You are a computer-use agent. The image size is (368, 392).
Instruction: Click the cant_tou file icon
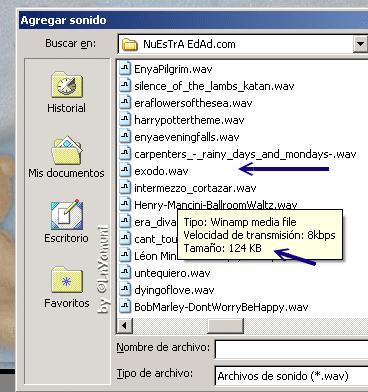pos(125,238)
